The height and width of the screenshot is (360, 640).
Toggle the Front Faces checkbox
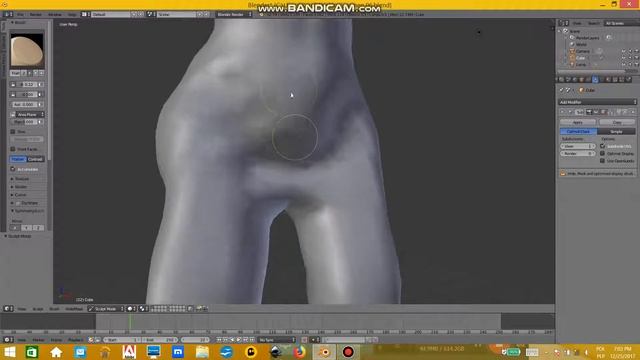(13, 149)
